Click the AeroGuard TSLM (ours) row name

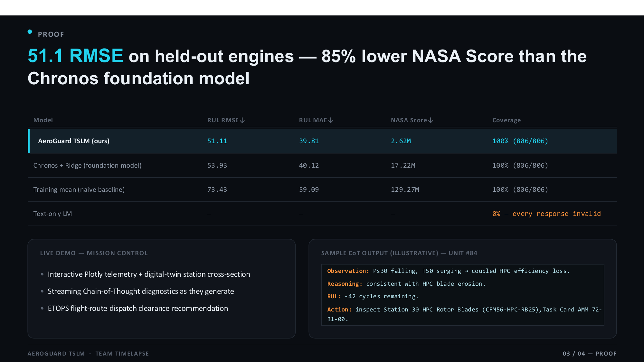click(74, 141)
